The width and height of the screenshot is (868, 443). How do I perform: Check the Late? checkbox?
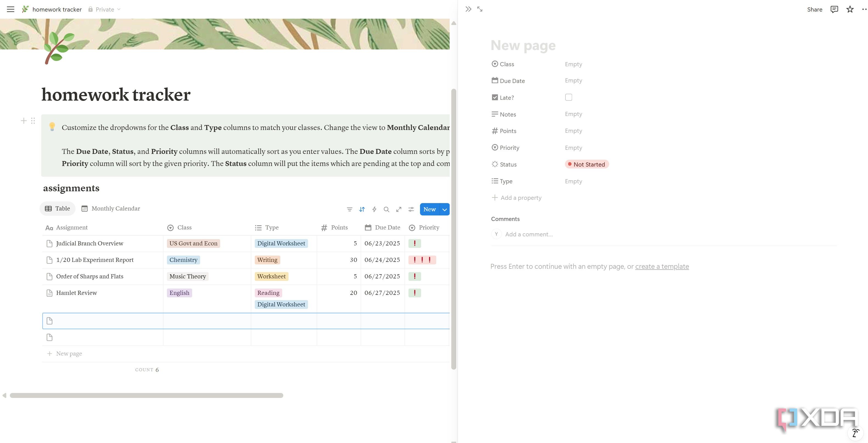click(x=569, y=97)
